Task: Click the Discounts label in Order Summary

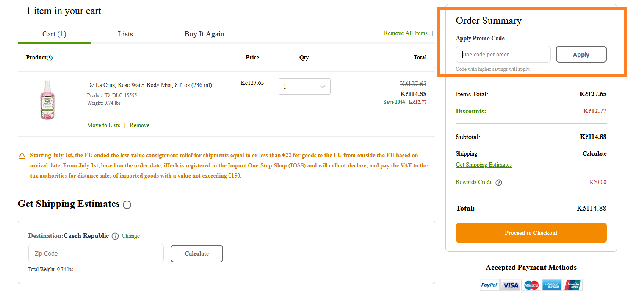Action: point(471,111)
